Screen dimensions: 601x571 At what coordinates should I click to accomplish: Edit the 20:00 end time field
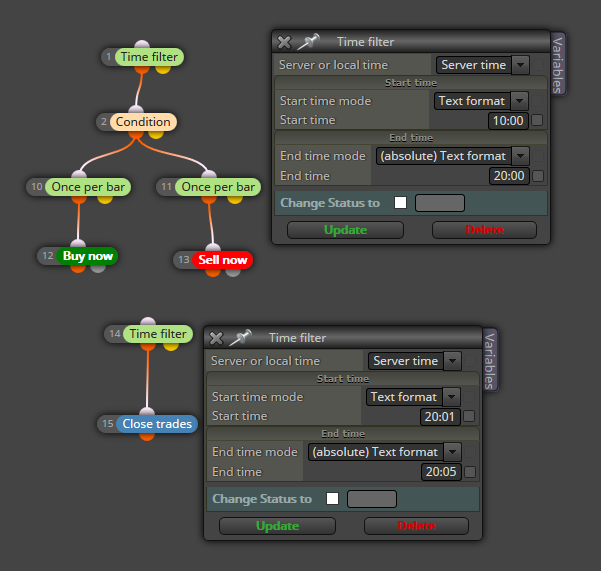coord(509,176)
